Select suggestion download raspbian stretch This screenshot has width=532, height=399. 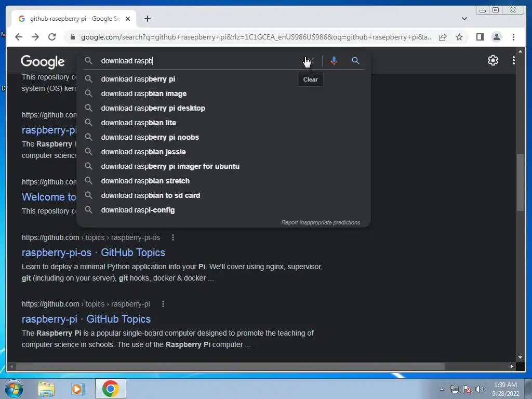coord(223,181)
